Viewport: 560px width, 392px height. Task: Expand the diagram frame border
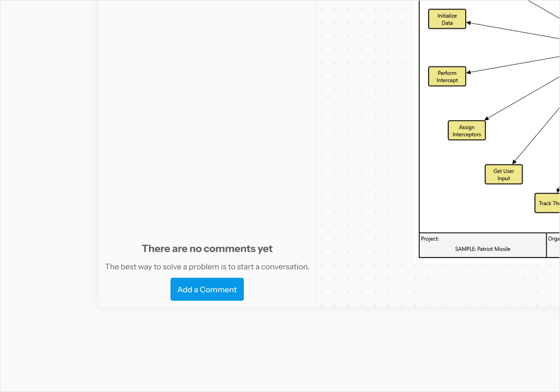(x=419, y=126)
